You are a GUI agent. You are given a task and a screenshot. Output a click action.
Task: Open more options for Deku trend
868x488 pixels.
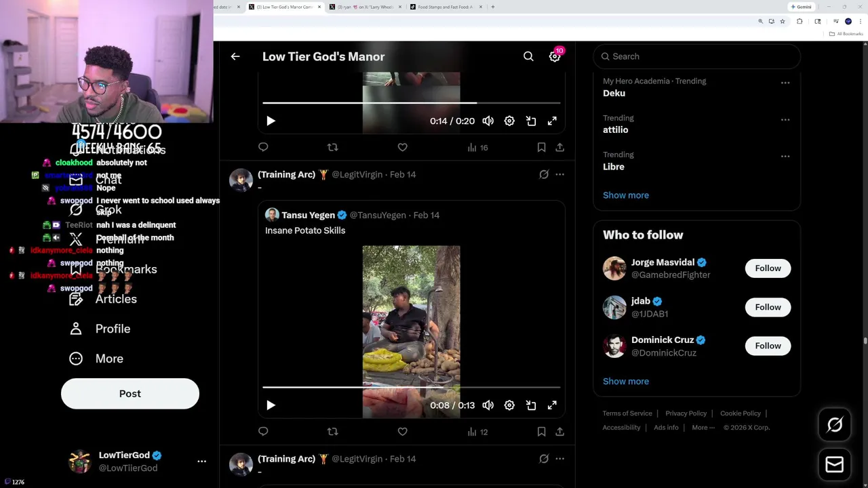coord(785,83)
